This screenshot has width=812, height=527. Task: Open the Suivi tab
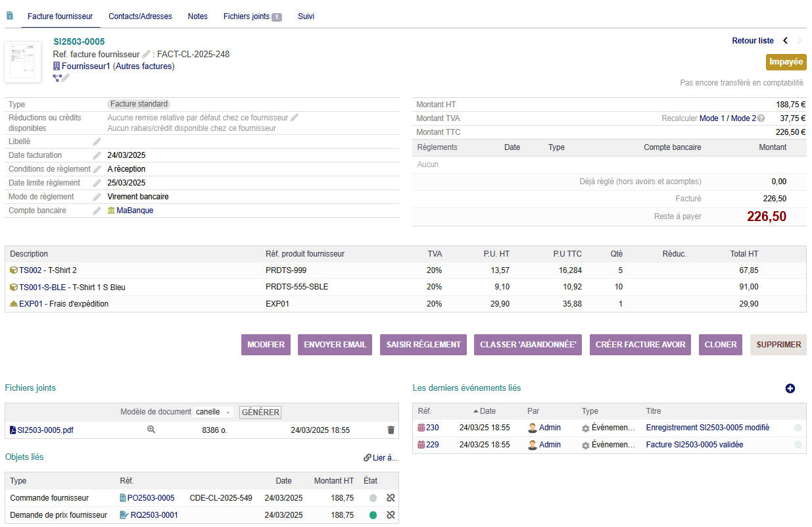(x=306, y=16)
